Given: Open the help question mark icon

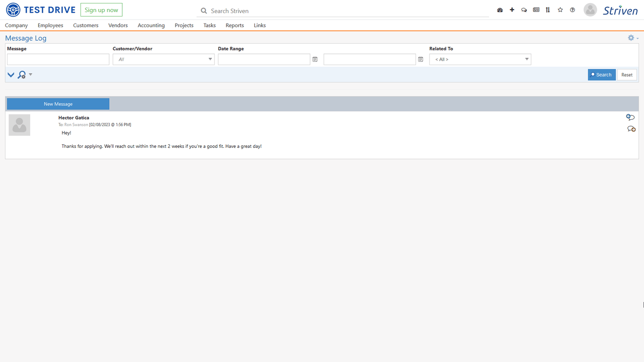Looking at the screenshot, I should [x=572, y=10].
